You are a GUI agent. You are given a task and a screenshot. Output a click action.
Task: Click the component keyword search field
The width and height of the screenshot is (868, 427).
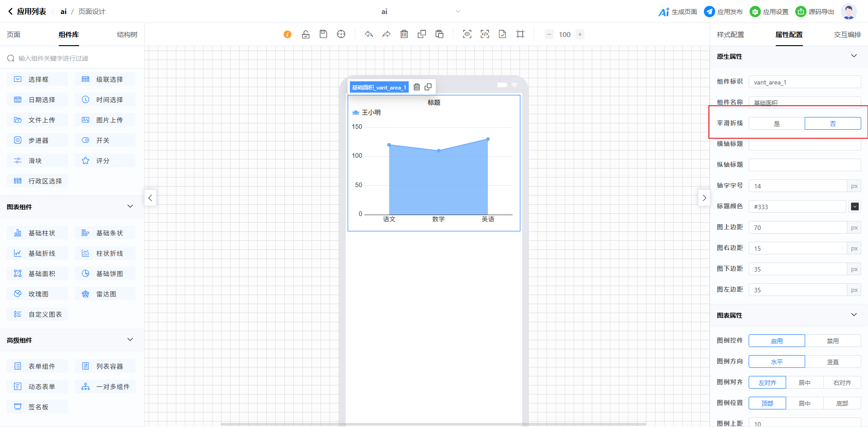72,58
